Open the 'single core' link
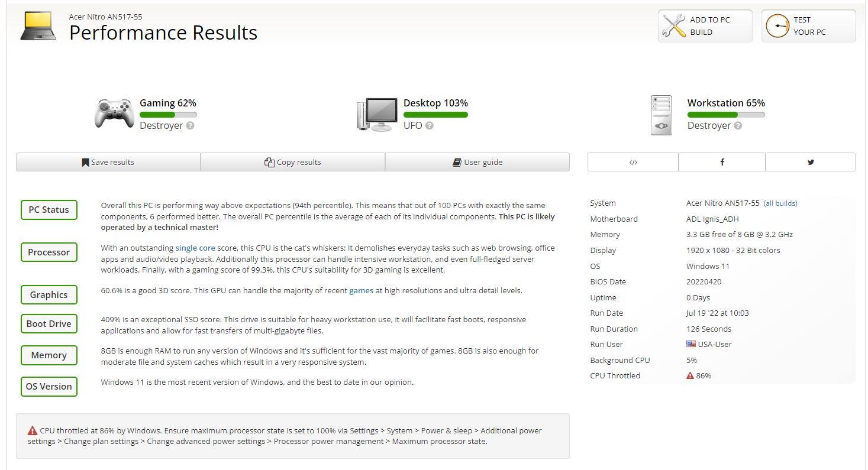 (x=195, y=248)
